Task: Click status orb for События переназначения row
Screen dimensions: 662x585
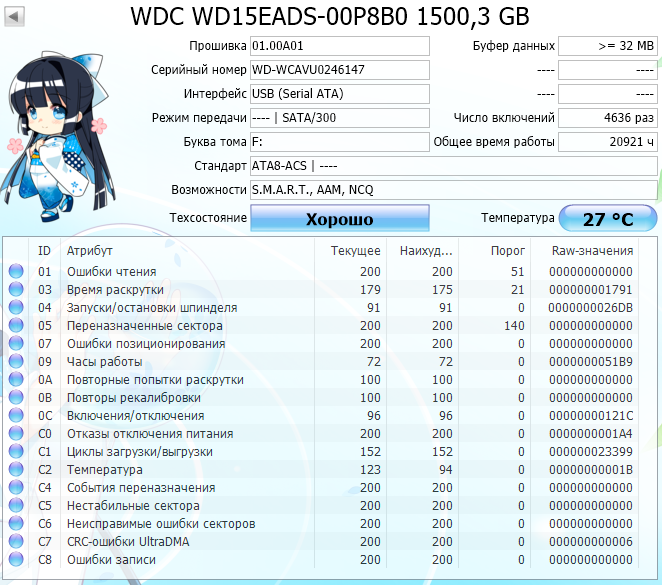Action: (16, 488)
